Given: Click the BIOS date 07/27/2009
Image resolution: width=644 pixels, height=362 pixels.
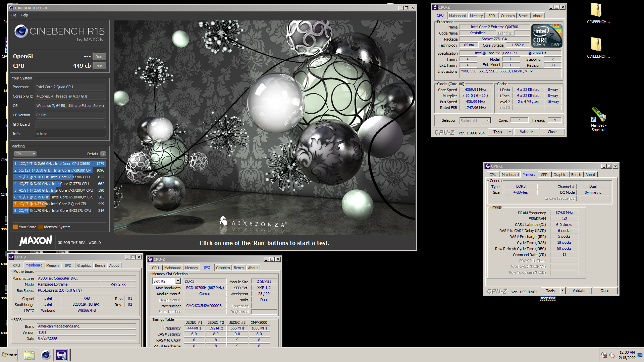Looking at the screenshot, I should [86, 338].
